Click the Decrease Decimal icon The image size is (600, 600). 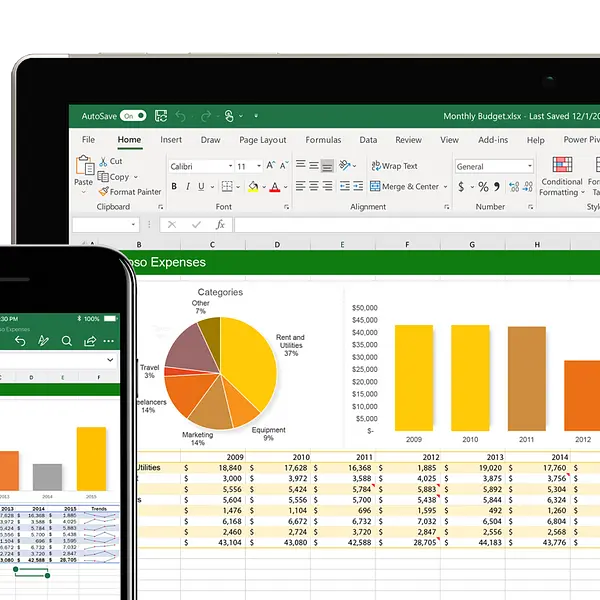[x=528, y=187]
